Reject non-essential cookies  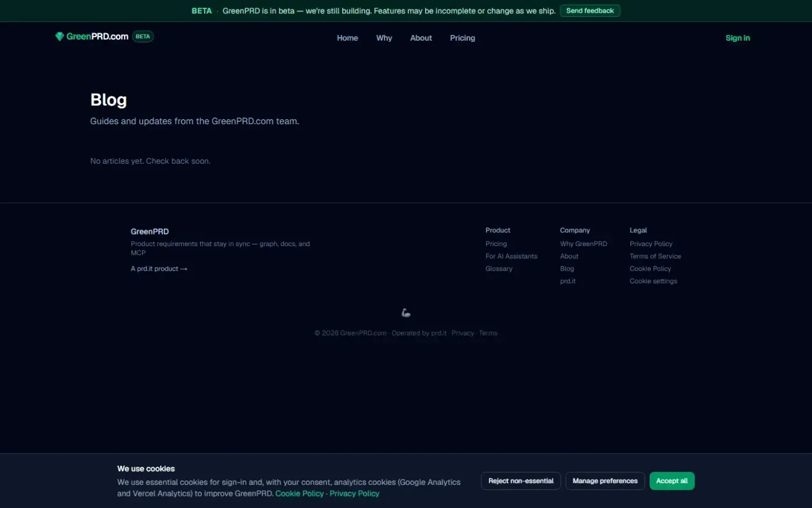pyautogui.click(x=521, y=481)
